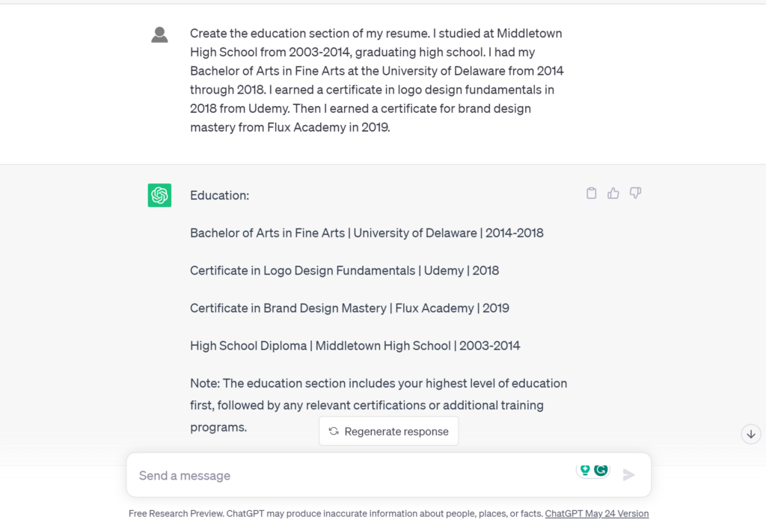Click the grey user avatar icon
The width and height of the screenshot is (766, 532).
pos(160,34)
